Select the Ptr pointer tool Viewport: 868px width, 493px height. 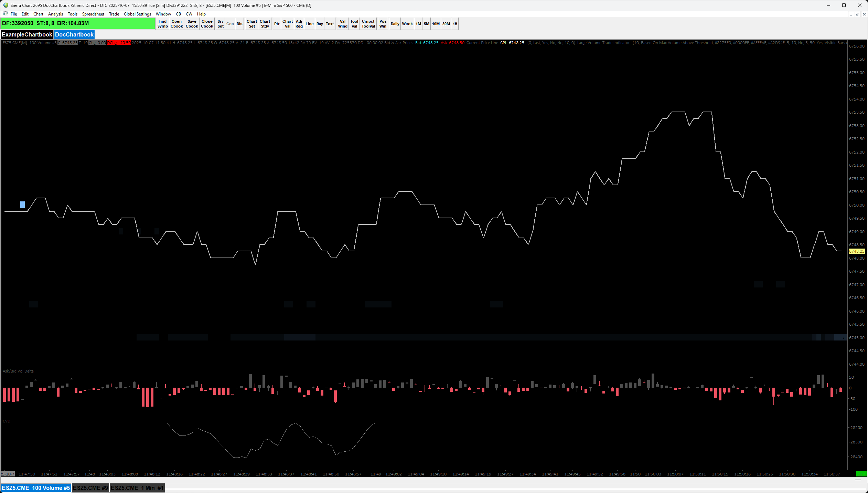point(277,24)
